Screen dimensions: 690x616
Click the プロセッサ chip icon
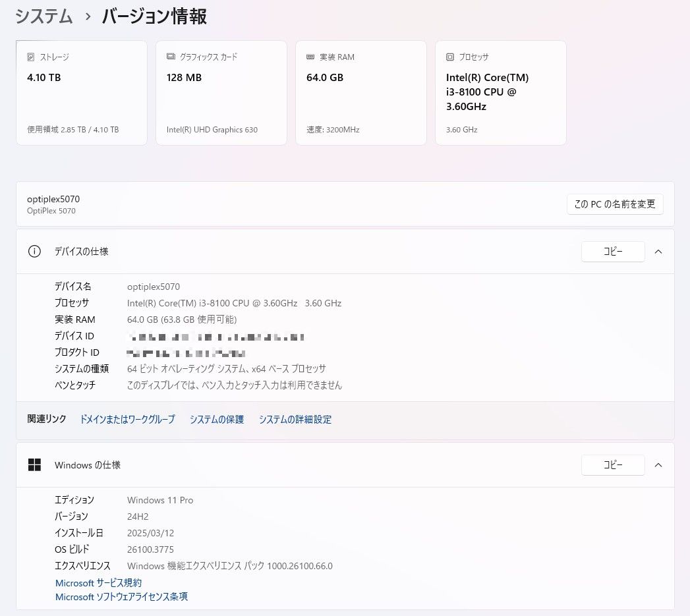coord(449,57)
